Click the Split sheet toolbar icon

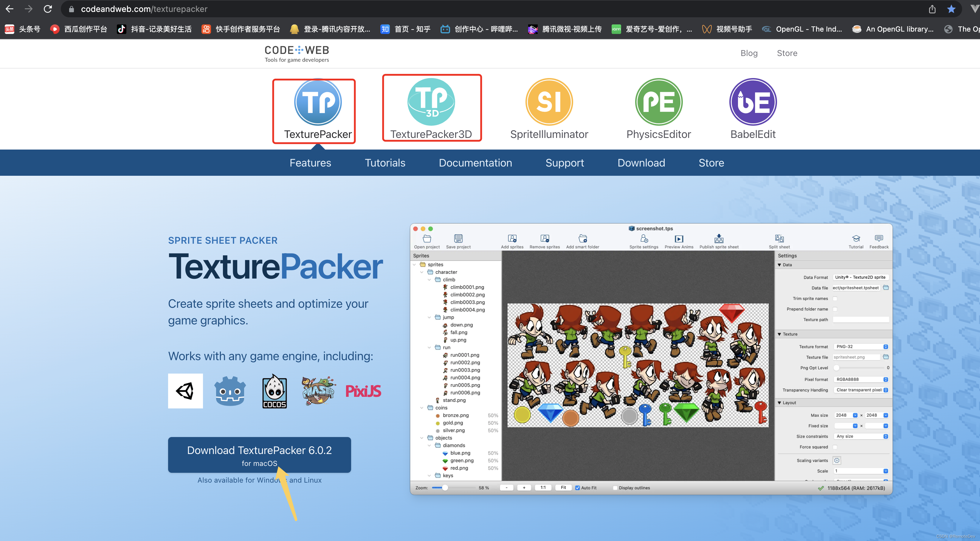(779, 239)
